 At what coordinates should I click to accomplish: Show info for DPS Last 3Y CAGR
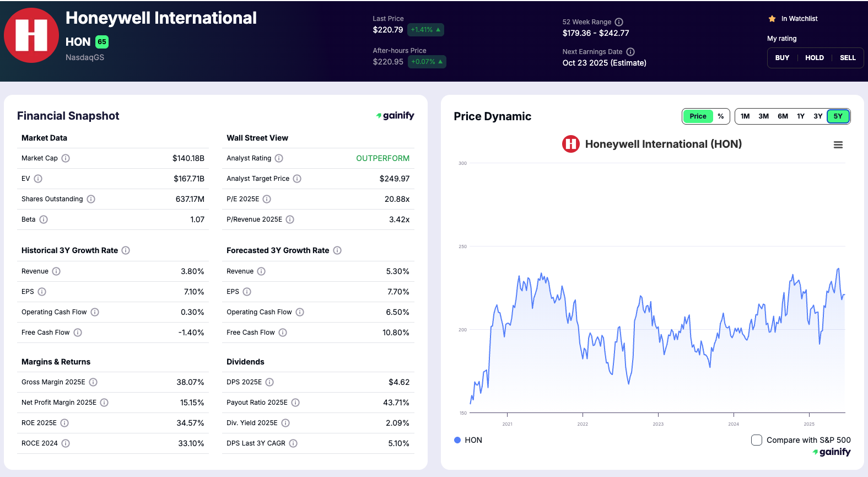(293, 443)
